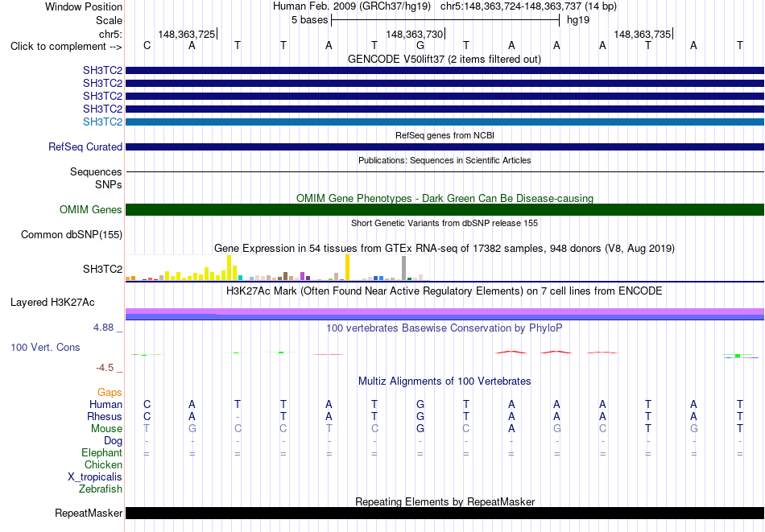Click the 'Gene Expression in 54 tissues' title
The image size is (765, 532).
coord(445,249)
